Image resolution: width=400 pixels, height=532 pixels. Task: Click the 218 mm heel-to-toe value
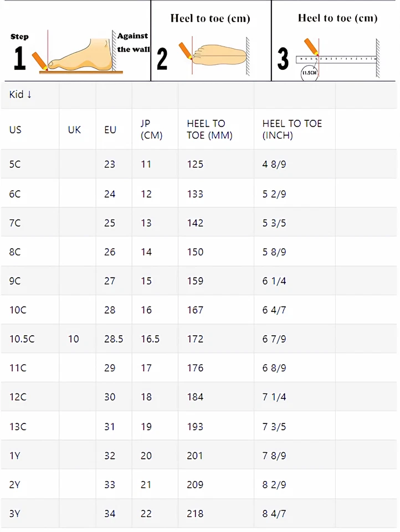195,514
